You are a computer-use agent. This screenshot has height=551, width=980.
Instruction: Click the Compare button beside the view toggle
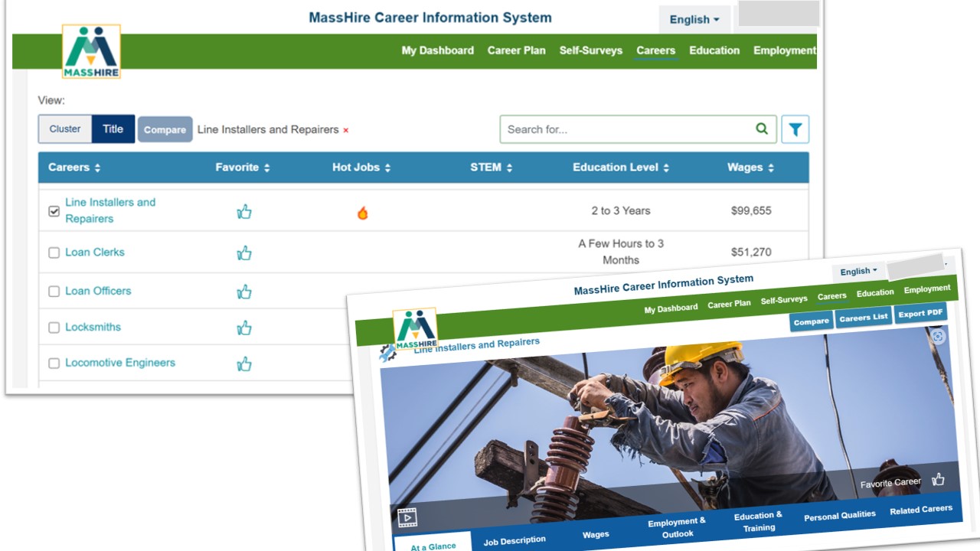click(x=165, y=130)
